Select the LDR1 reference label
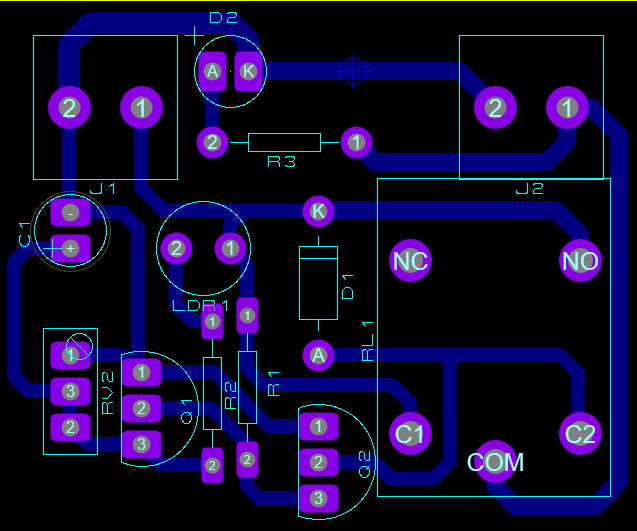The image size is (637, 531). (201, 306)
